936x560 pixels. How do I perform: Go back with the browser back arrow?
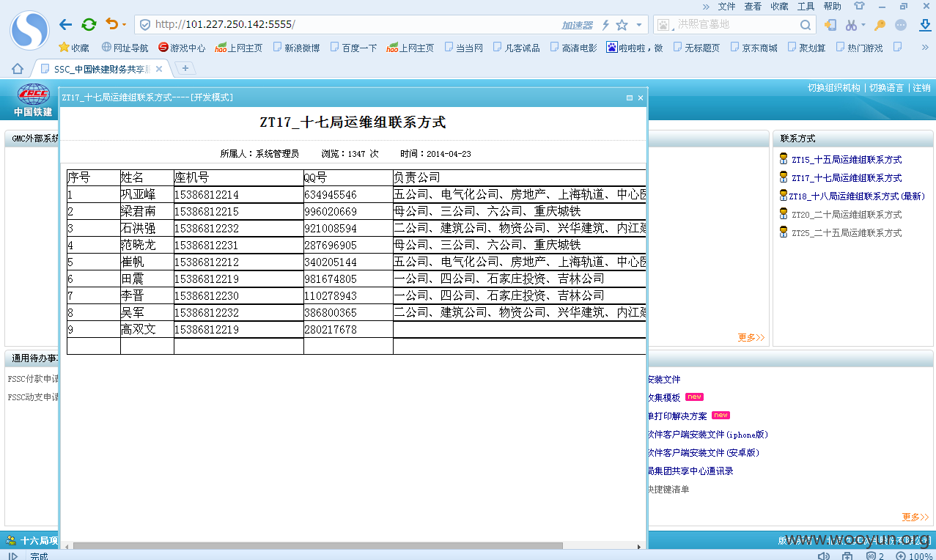click(66, 25)
